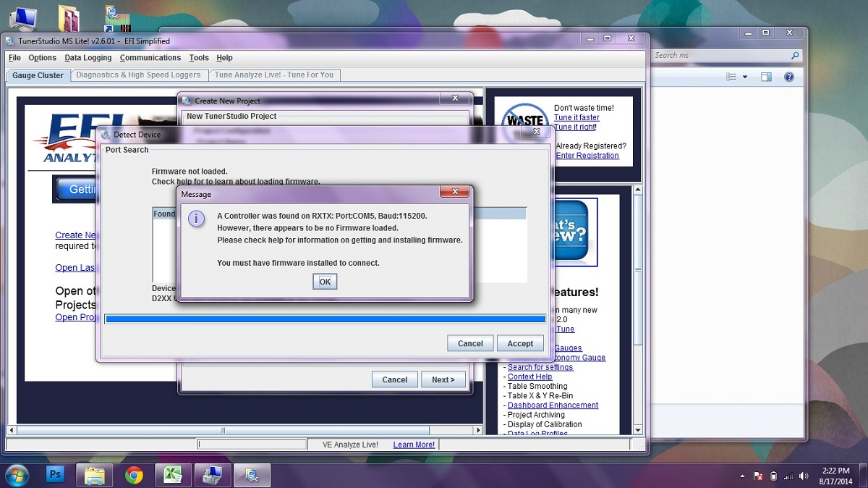The width and height of the screenshot is (868, 488).
Task: Click Accept in Detect Device dialog
Action: pyautogui.click(x=520, y=343)
